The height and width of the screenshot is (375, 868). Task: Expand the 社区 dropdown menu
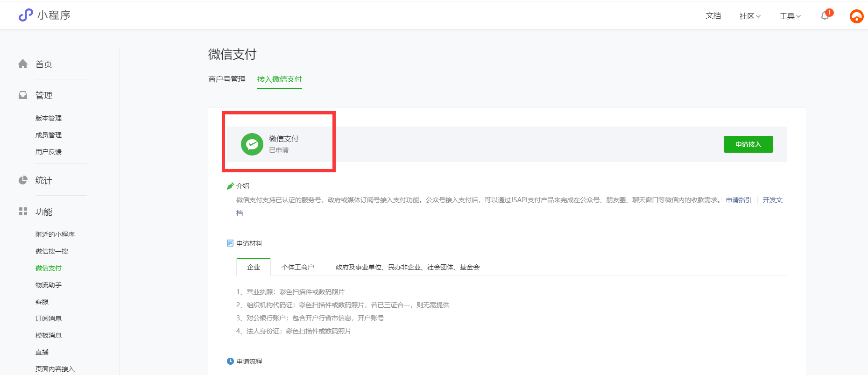[750, 16]
